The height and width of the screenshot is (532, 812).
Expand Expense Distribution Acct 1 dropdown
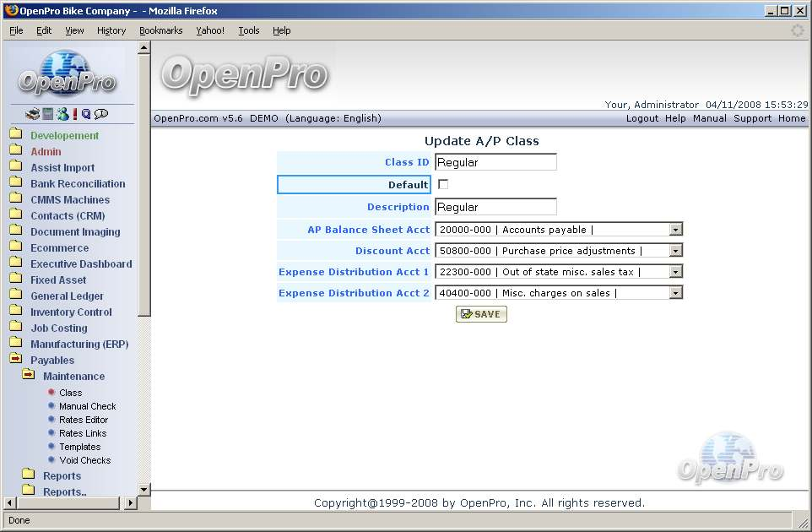[675, 272]
